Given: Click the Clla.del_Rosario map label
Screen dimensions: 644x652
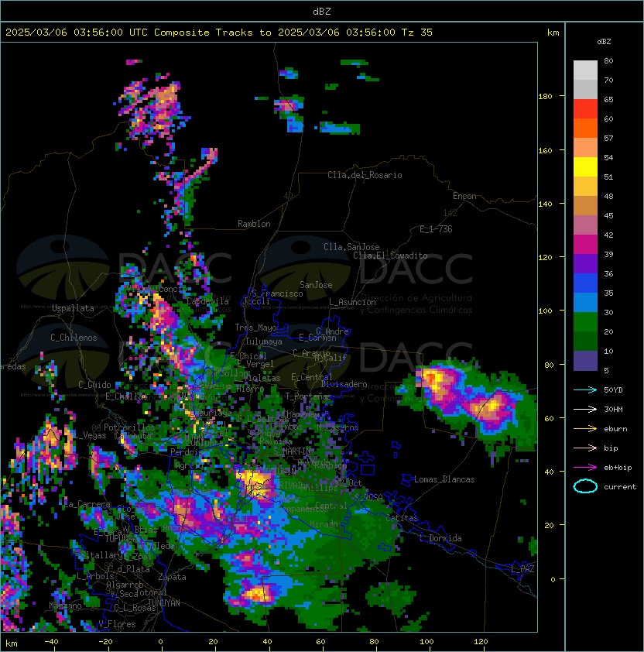Looking at the screenshot, I should (365, 175).
